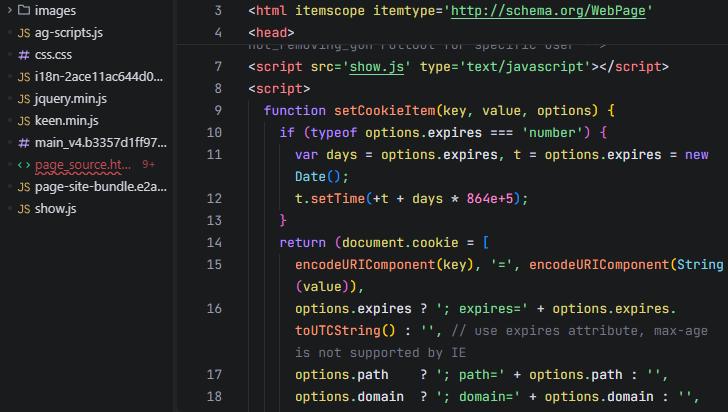Click line number 18 in the gutter
The width and height of the screenshot is (728, 412).
tap(214, 397)
